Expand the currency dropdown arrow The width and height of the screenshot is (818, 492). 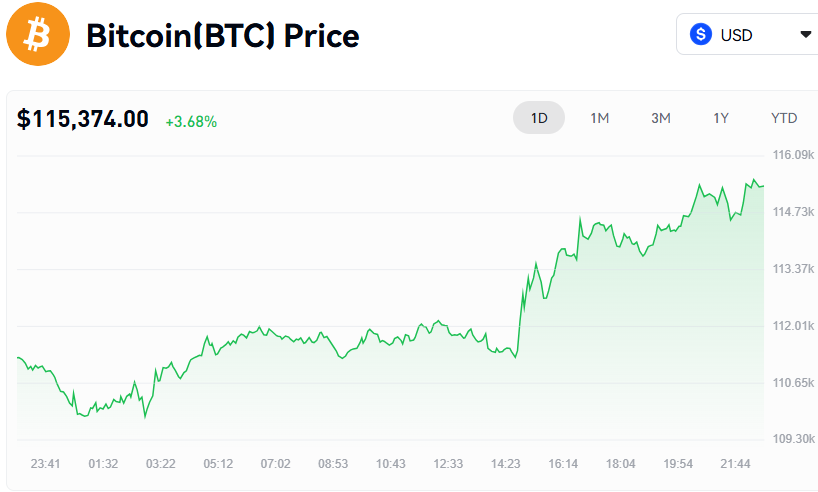[806, 35]
